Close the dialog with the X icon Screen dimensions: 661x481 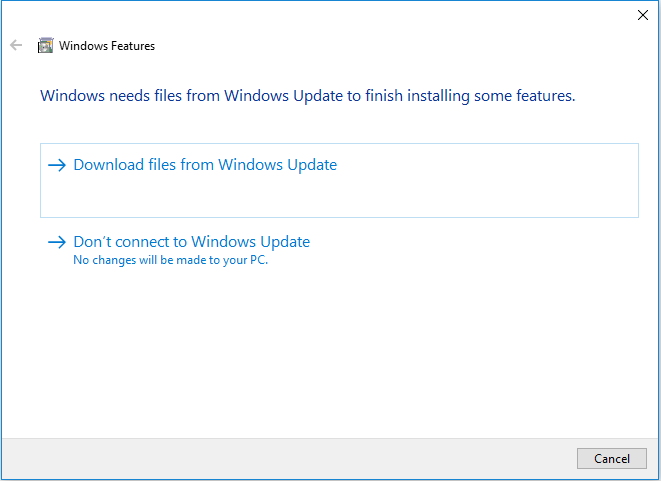pyautogui.click(x=642, y=15)
